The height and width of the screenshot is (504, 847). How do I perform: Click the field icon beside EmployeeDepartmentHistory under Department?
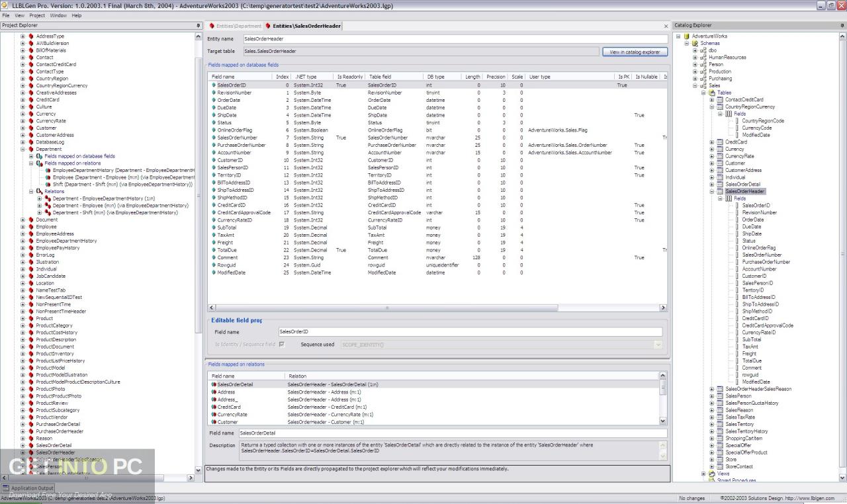(x=48, y=171)
